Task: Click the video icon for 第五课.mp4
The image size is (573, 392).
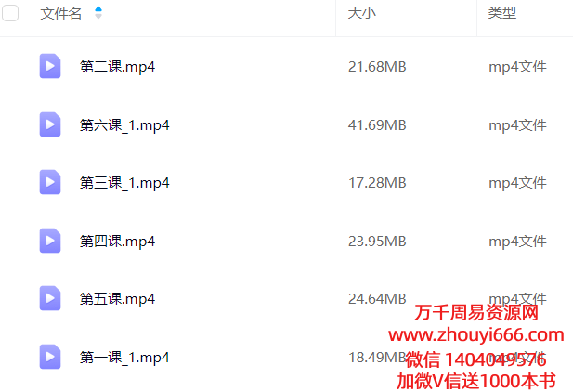Action: (50, 298)
